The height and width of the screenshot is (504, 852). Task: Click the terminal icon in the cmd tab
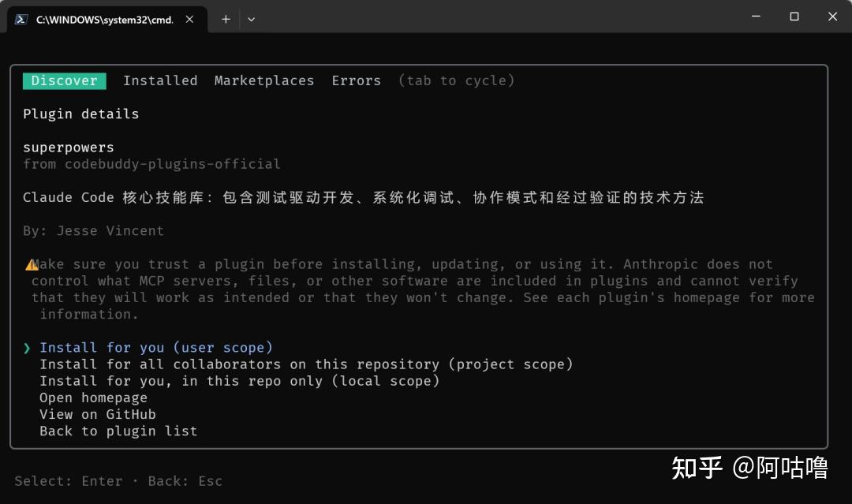tap(21, 19)
